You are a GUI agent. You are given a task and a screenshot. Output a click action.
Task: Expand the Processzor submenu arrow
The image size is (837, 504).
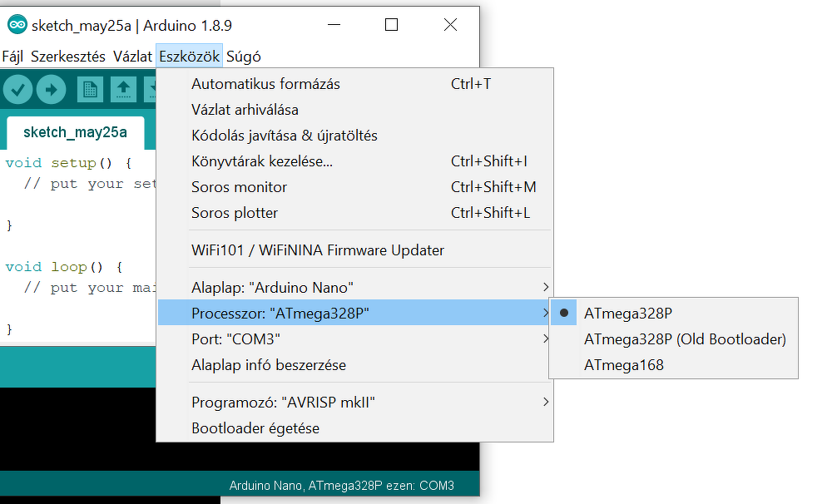pyautogui.click(x=546, y=313)
